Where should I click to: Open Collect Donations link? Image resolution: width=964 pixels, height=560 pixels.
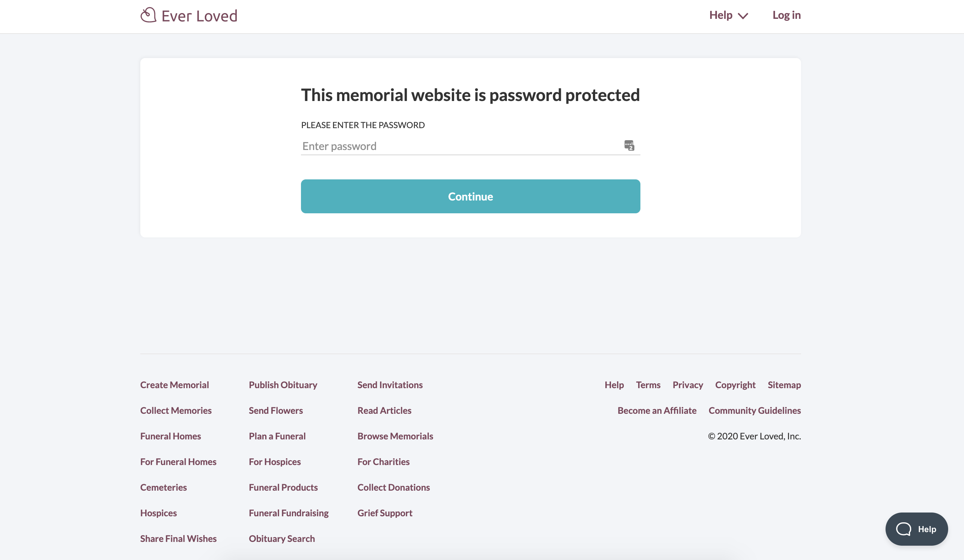click(394, 487)
